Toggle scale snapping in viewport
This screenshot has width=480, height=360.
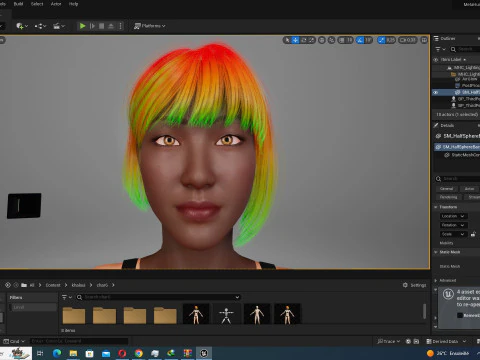[381, 40]
